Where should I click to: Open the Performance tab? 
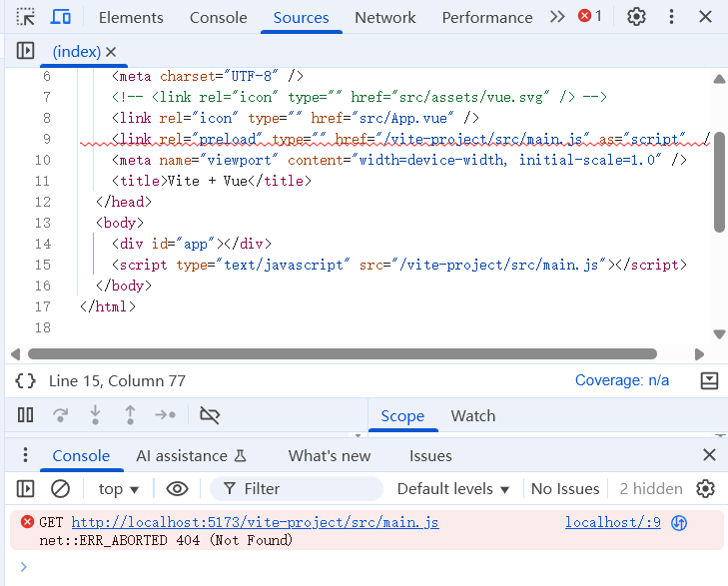coord(487,18)
